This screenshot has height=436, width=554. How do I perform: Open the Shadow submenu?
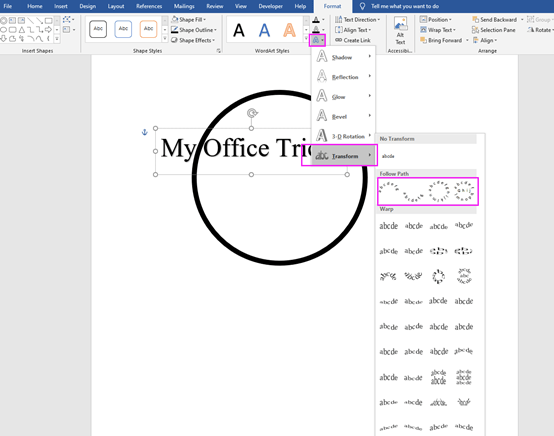point(343,57)
